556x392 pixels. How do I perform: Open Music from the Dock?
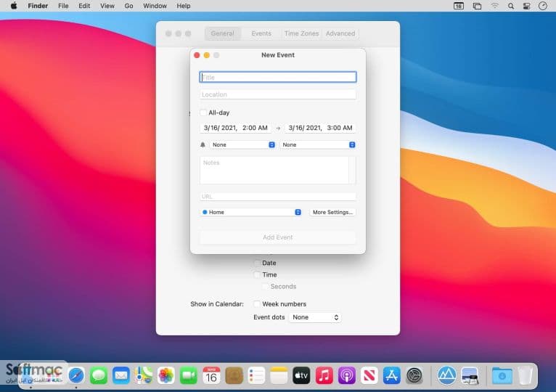[x=324, y=376]
